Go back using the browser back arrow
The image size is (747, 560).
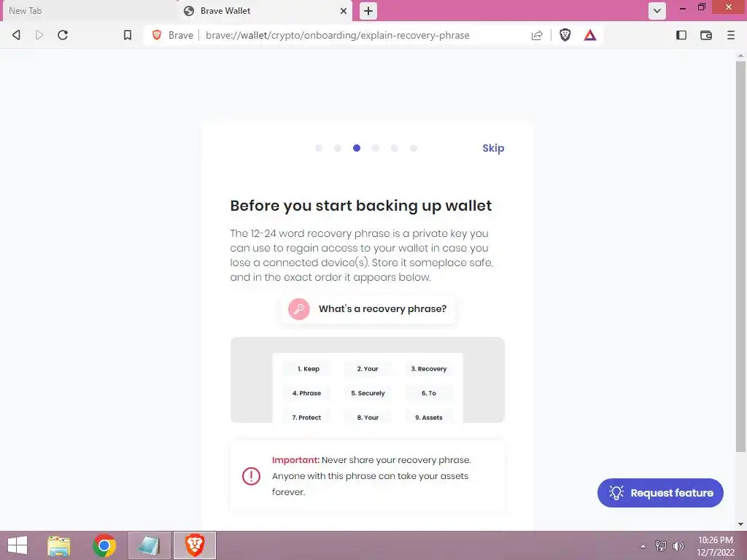click(16, 35)
